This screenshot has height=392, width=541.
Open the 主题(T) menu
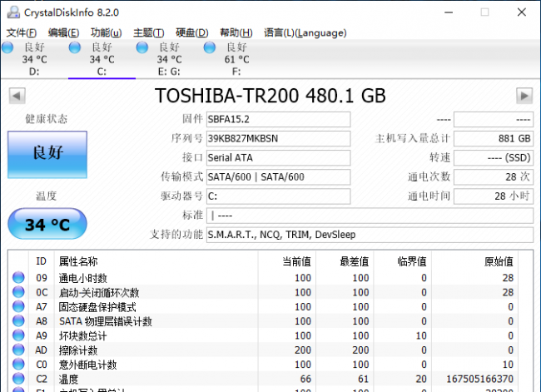149,32
